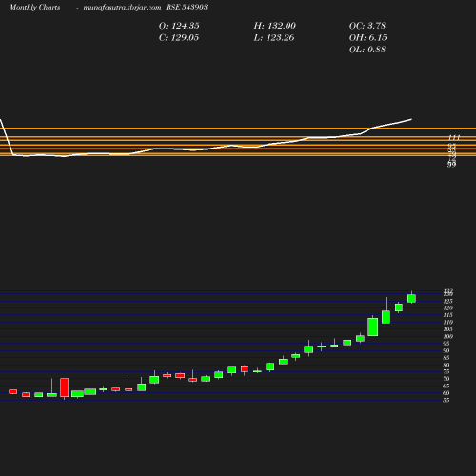Click the 120 price axis label

(x=447, y=308)
